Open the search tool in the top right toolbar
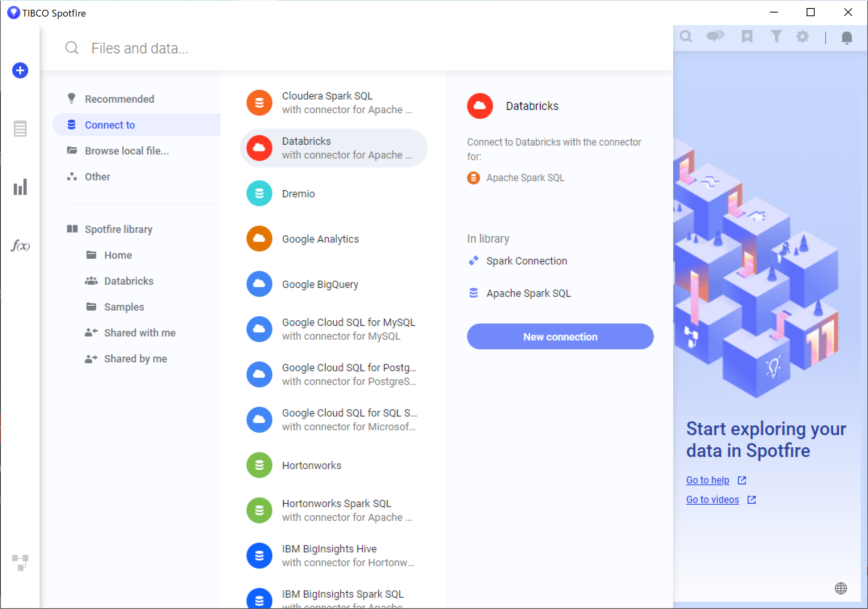 pyautogui.click(x=686, y=36)
